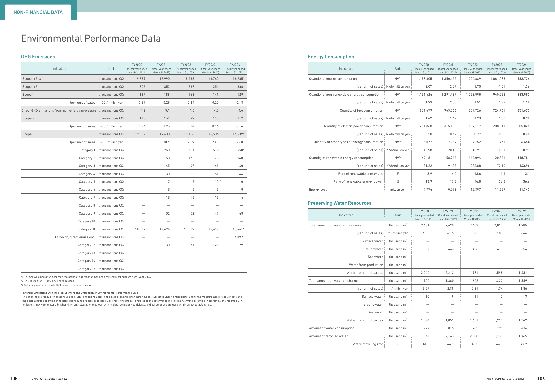Select Quantity of energy consumption value 982,734

click(523, 79)
